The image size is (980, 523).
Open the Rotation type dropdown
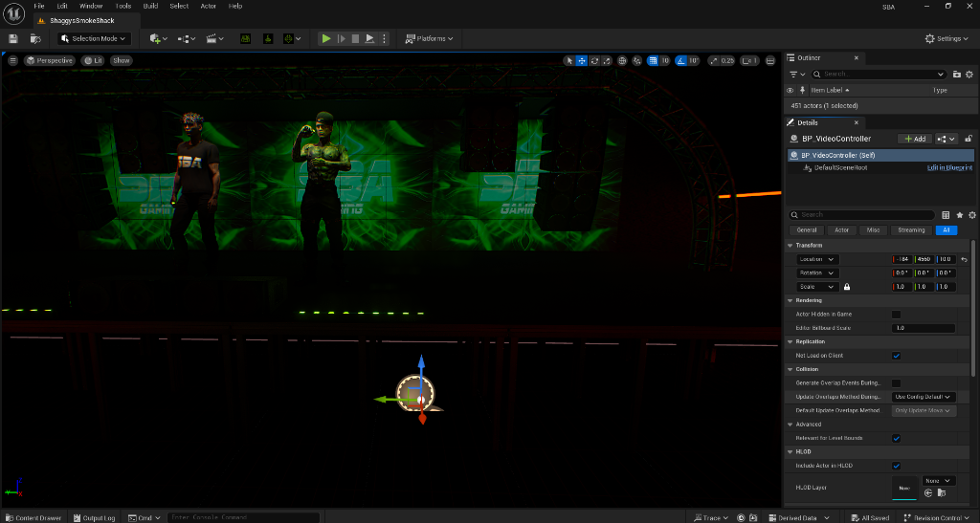pos(817,272)
